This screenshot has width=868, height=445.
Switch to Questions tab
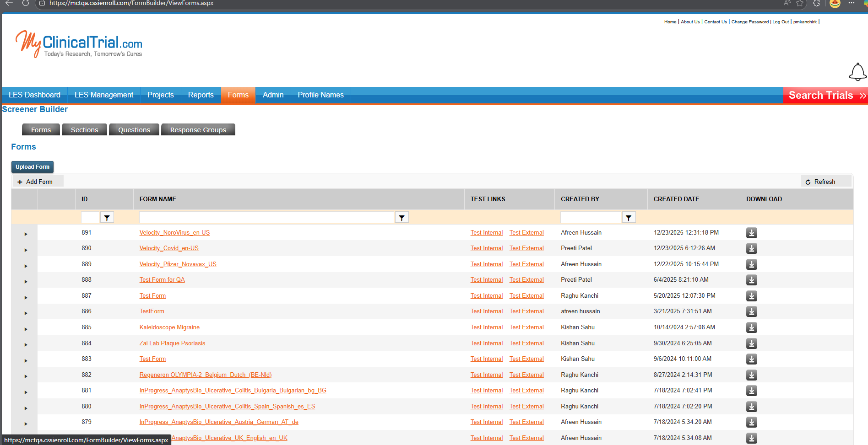[134, 130]
